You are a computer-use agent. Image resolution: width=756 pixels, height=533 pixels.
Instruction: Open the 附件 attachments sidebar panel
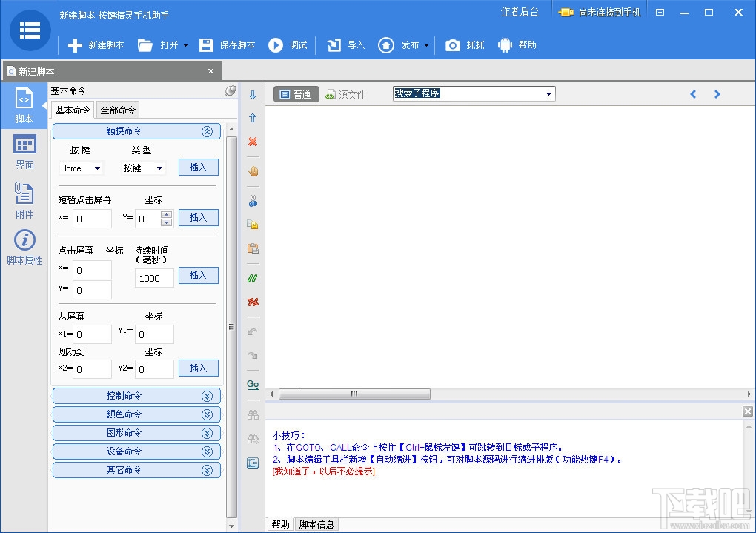24,201
